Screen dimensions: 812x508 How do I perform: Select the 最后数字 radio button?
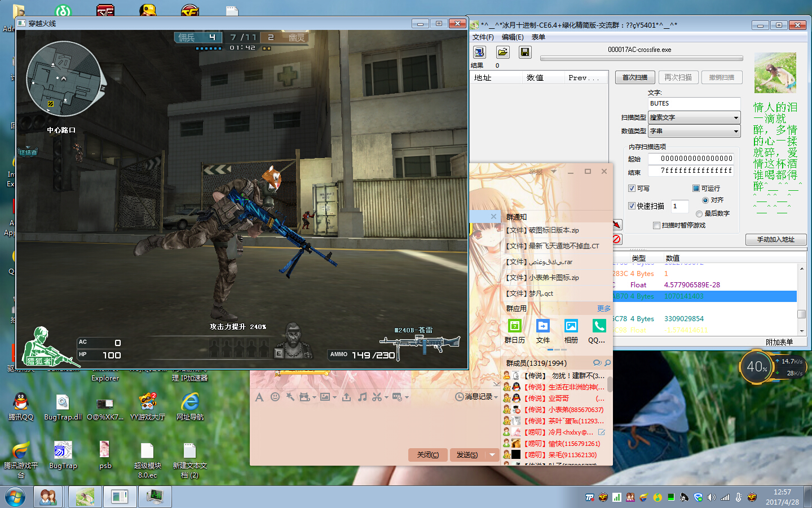pyautogui.click(x=699, y=214)
